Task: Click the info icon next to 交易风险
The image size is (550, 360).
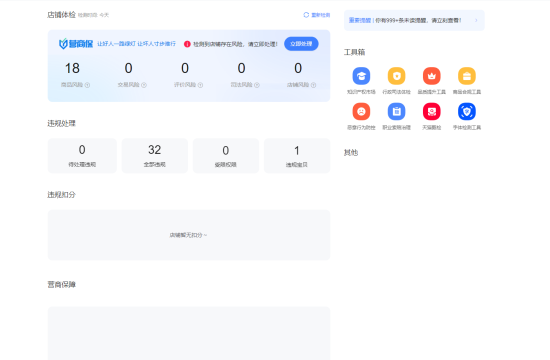Action: pos(144,85)
